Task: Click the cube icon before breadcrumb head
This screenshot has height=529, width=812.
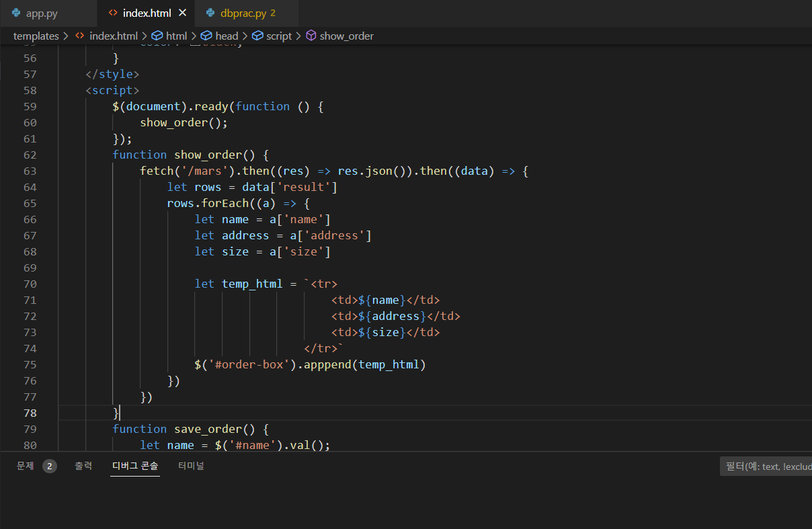Action: 206,36
